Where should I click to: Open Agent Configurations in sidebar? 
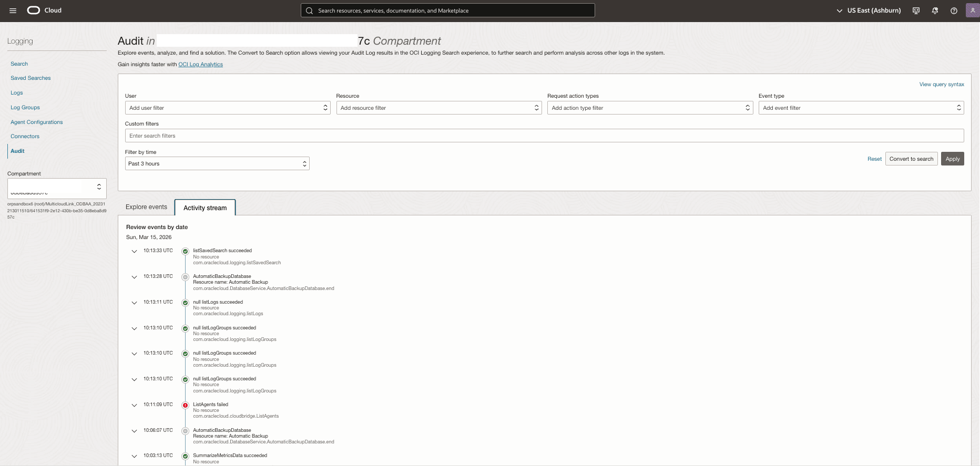coord(37,122)
